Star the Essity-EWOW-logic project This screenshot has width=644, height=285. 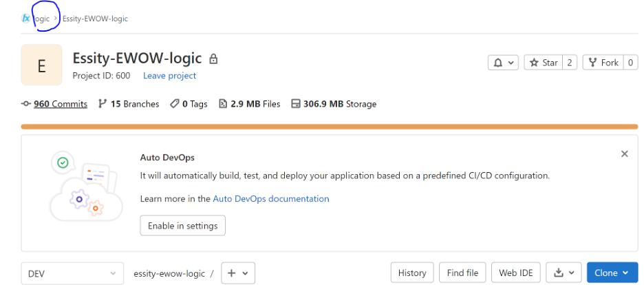(x=544, y=63)
